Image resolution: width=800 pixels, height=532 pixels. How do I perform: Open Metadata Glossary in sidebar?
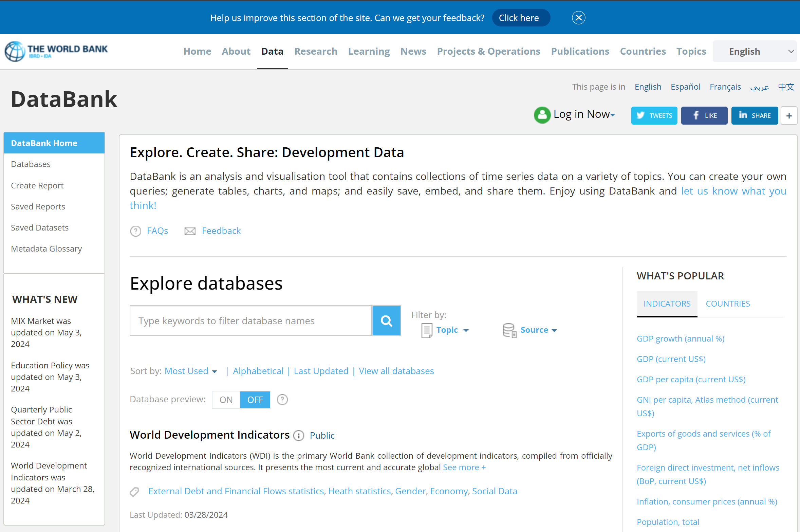(46, 249)
